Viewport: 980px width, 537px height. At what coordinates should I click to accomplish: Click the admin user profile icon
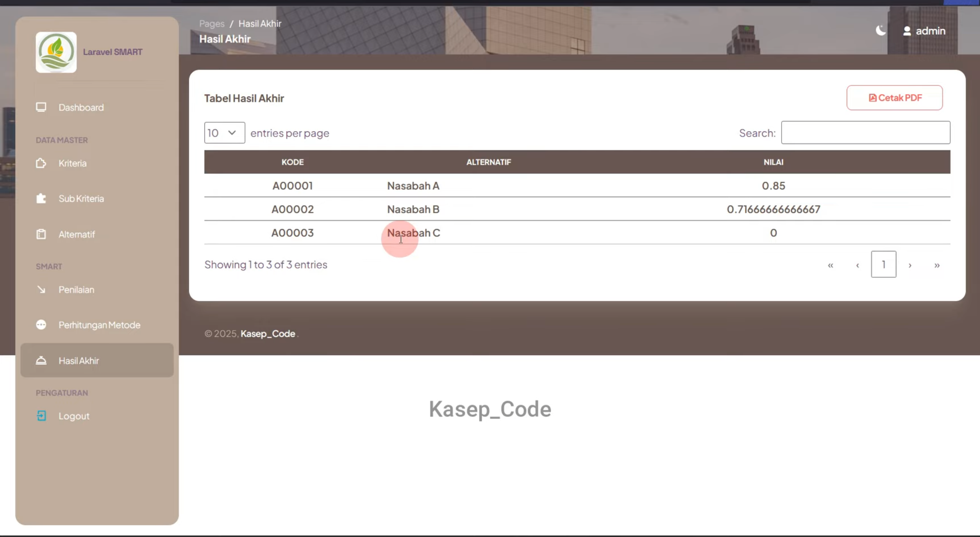tap(907, 31)
